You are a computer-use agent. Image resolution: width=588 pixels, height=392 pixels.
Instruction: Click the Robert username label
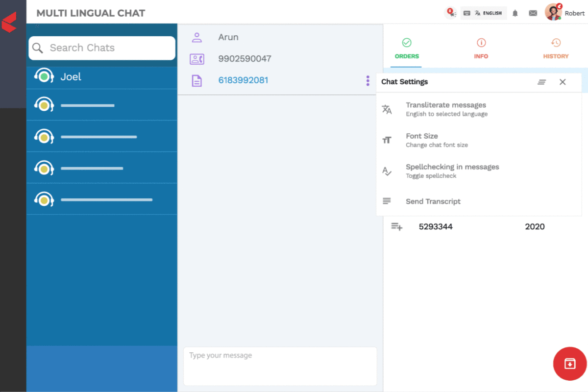click(x=574, y=13)
